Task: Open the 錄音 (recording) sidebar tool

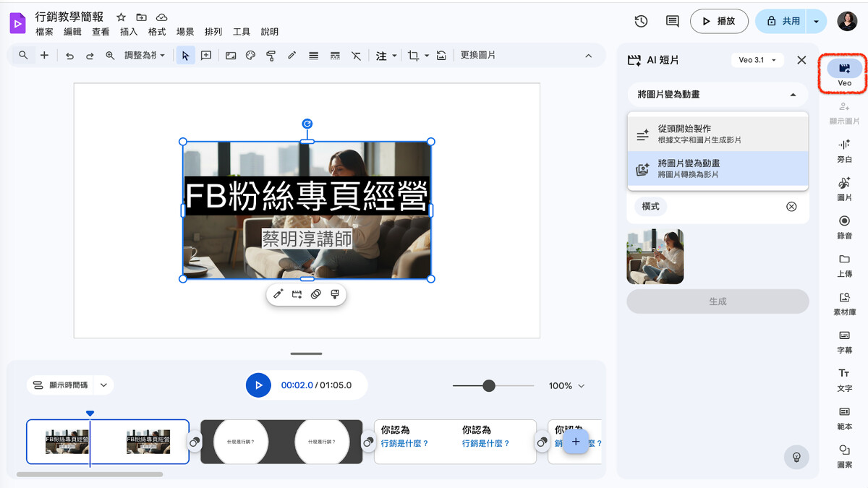Action: [x=844, y=225]
